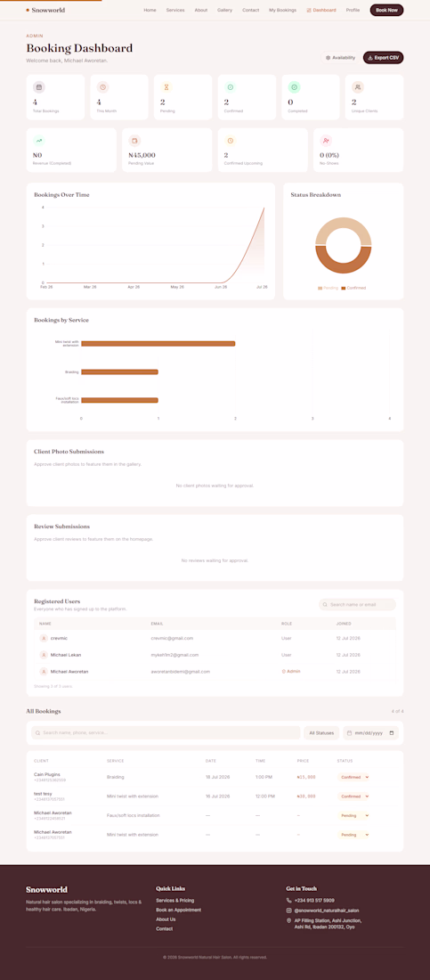430x980 pixels.
Task: Open Book an Appointment footer link
Action: [x=179, y=910]
